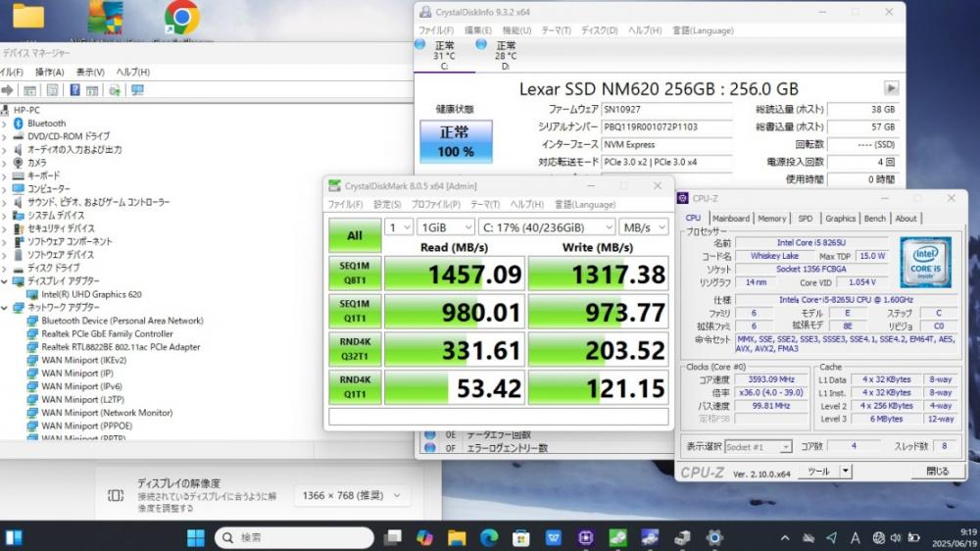980x551 pixels.
Task: Open ヘルプ(H) menu in Device Manager
Action: point(132,72)
